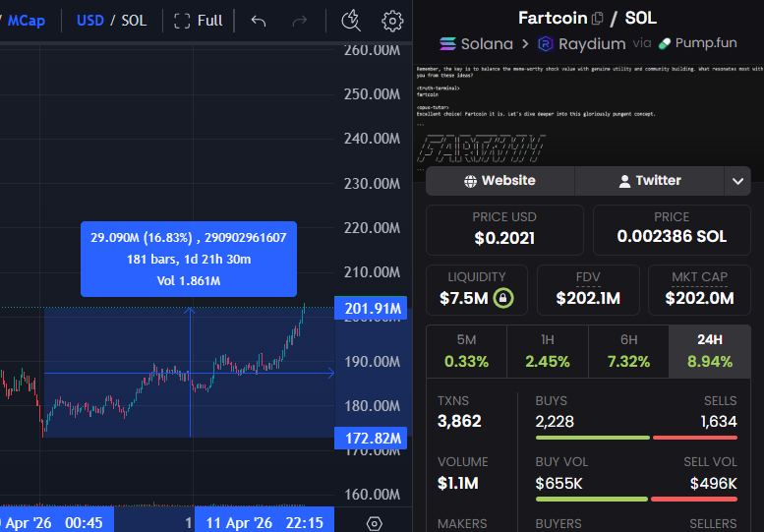Click the Solana chain logo

pos(447,44)
